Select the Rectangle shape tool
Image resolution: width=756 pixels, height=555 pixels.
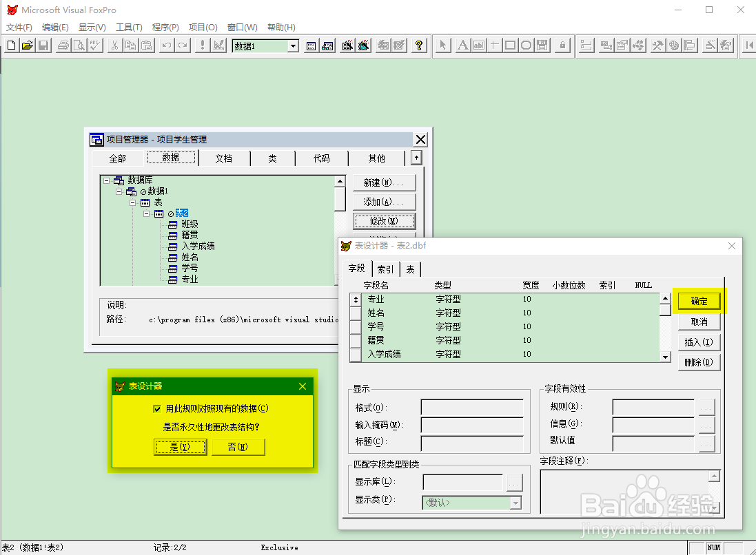pos(511,45)
